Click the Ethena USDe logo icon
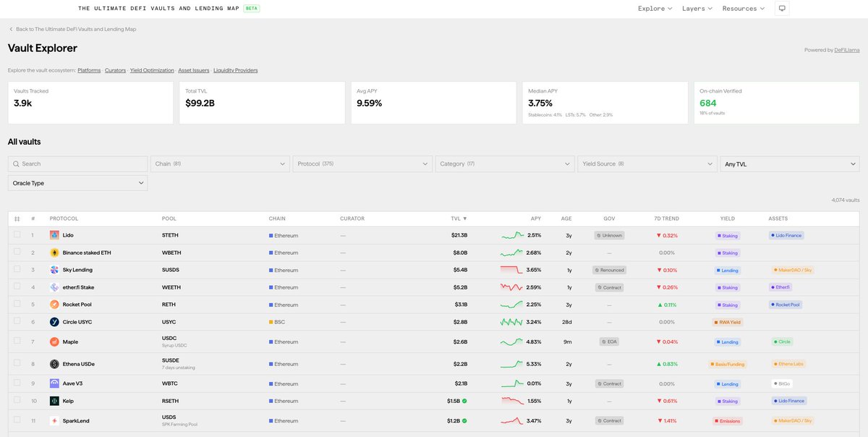868x437 pixels. pyautogui.click(x=54, y=364)
